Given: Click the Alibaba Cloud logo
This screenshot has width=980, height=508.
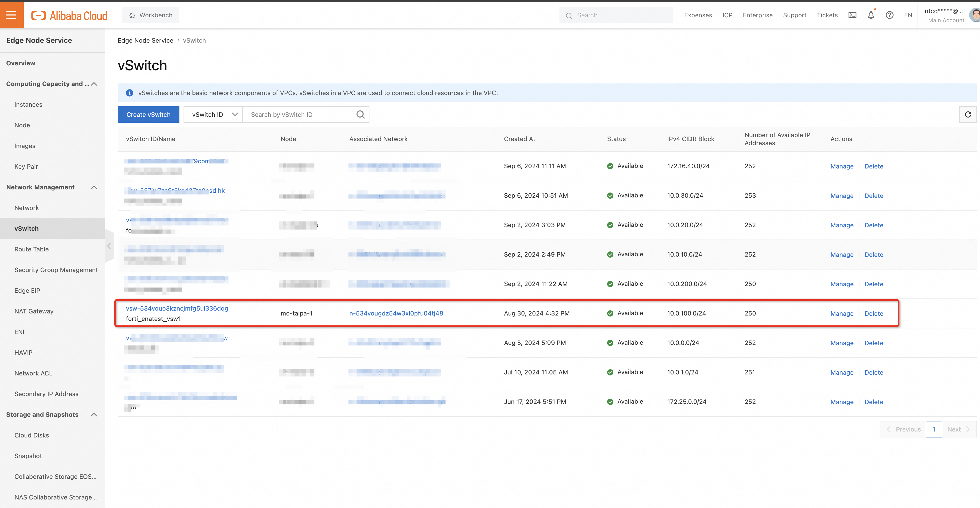Looking at the screenshot, I should click(69, 15).
